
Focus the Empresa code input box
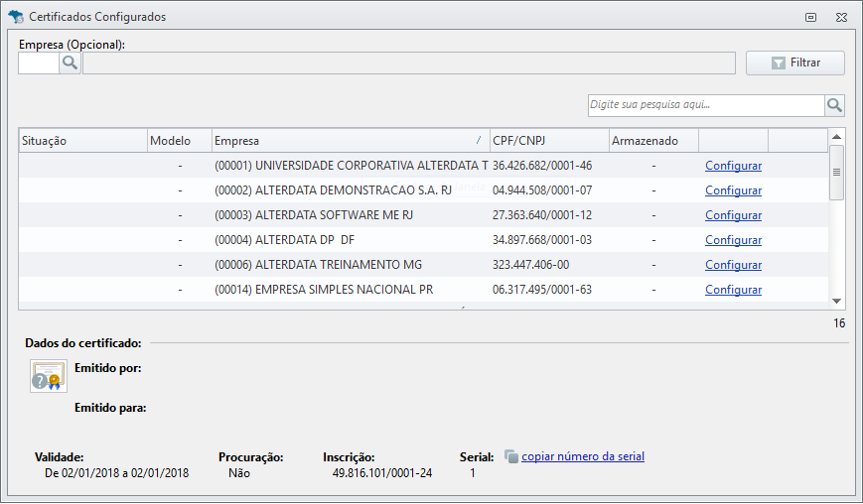pos(39,63)
